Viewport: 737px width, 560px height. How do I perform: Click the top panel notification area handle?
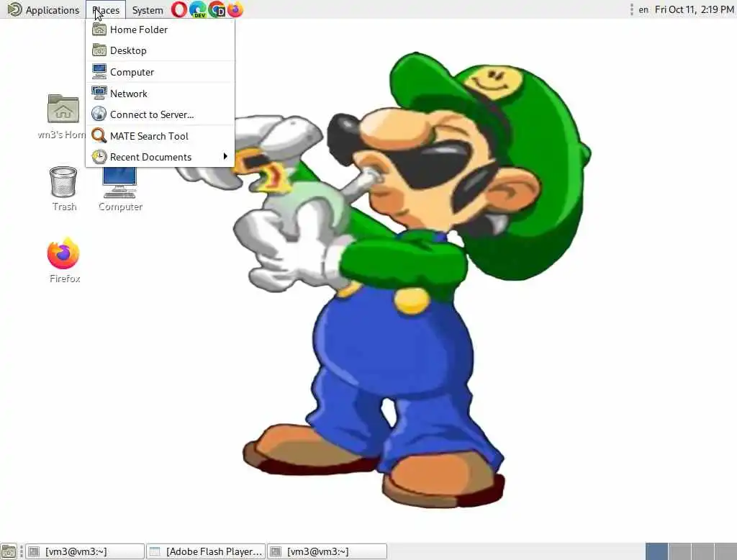coord(631,9)
